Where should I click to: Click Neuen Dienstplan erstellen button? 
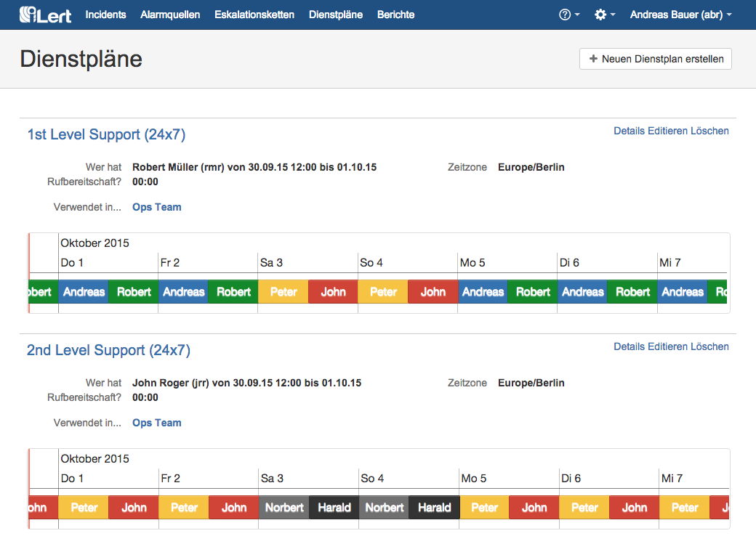pos(655,59)
